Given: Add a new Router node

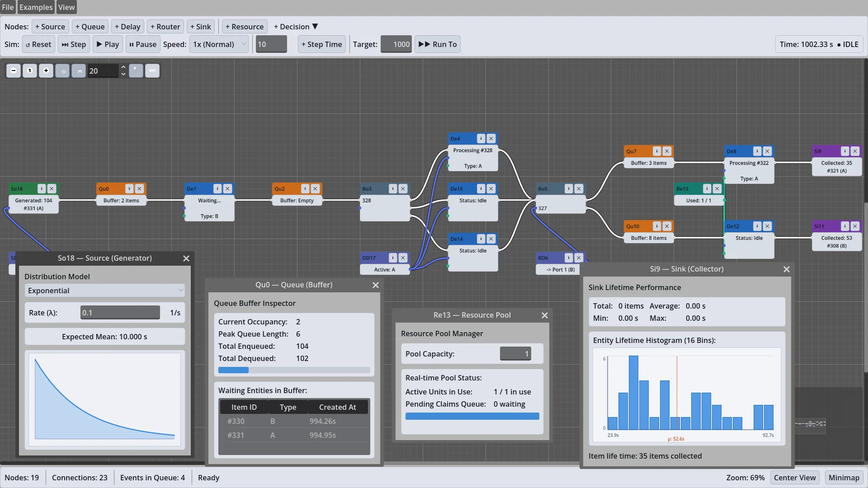Looking at the screenshot, I should pyautogui.click(x=165, y=27).
